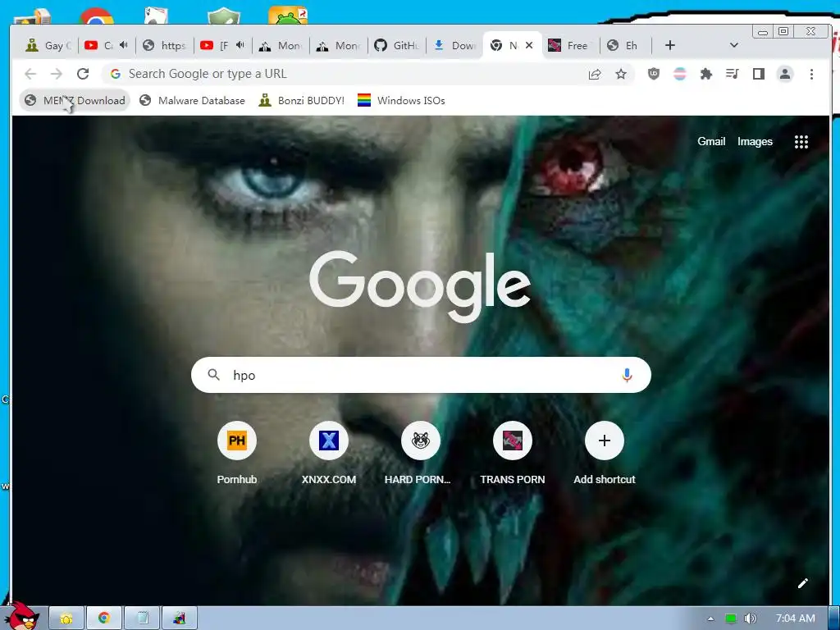Click the 7:04 AM clock
This screenshot has height=630, width=840.
point(795,619)
